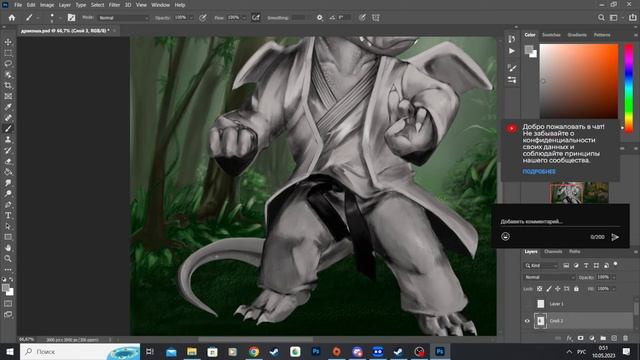
Task: Open the Filter menu
Action: pyautogui.click(x=114, y=5)
